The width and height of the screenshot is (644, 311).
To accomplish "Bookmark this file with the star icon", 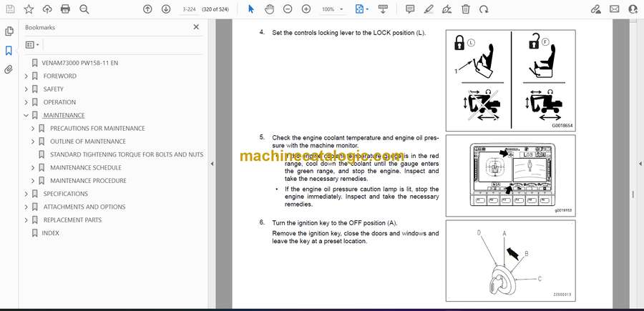I will tap(29, 9).
